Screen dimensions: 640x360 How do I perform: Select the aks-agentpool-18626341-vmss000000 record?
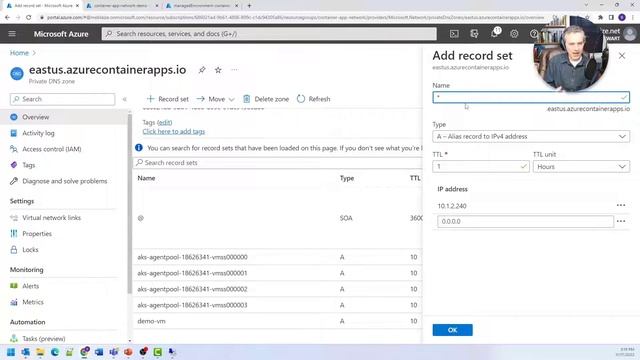coord(192,257)
